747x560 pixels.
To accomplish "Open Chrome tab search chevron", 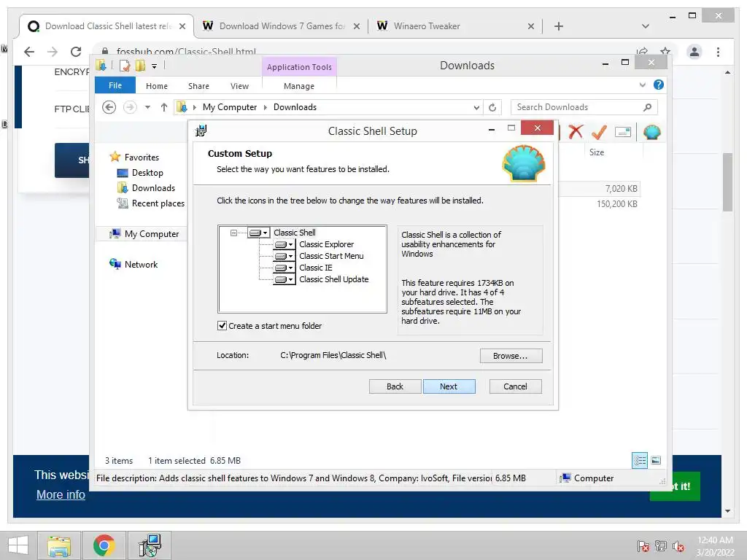I will 645,26.
